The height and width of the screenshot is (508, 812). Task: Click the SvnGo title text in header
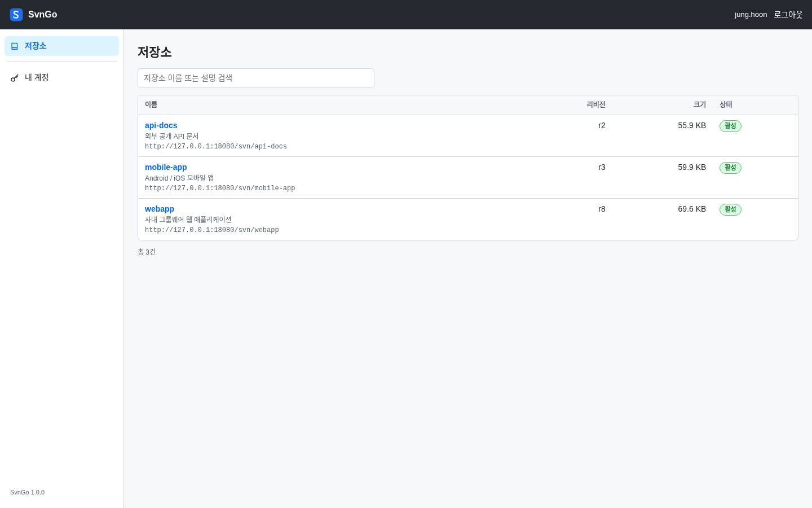click(x=43, y=15)
